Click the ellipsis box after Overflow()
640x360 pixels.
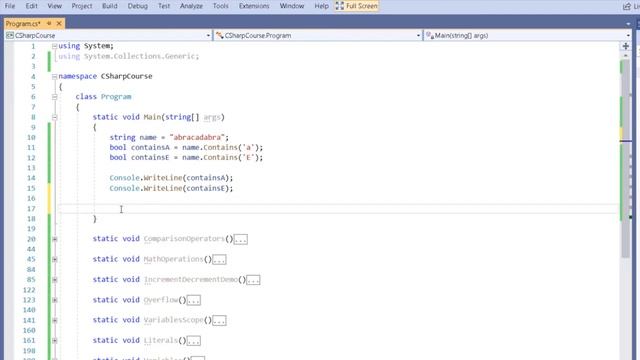click(x=193, y=300)
